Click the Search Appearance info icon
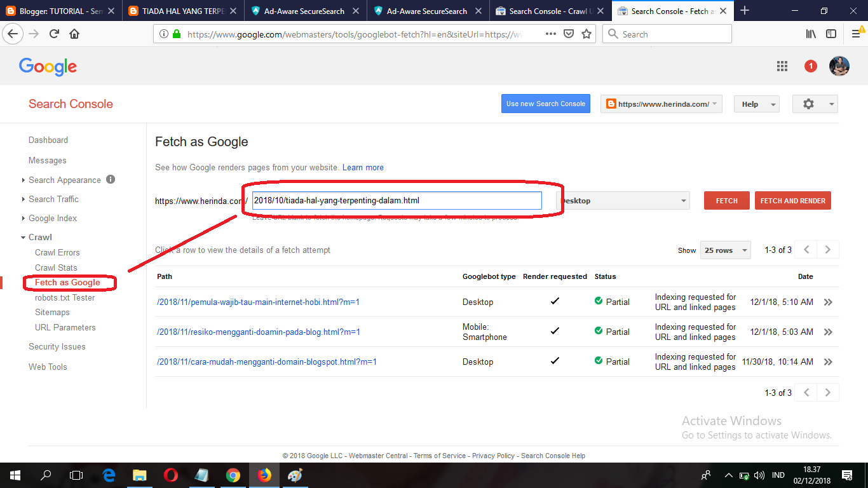The width and height of the screenshot is (868, 488). [x=111, y=179]
